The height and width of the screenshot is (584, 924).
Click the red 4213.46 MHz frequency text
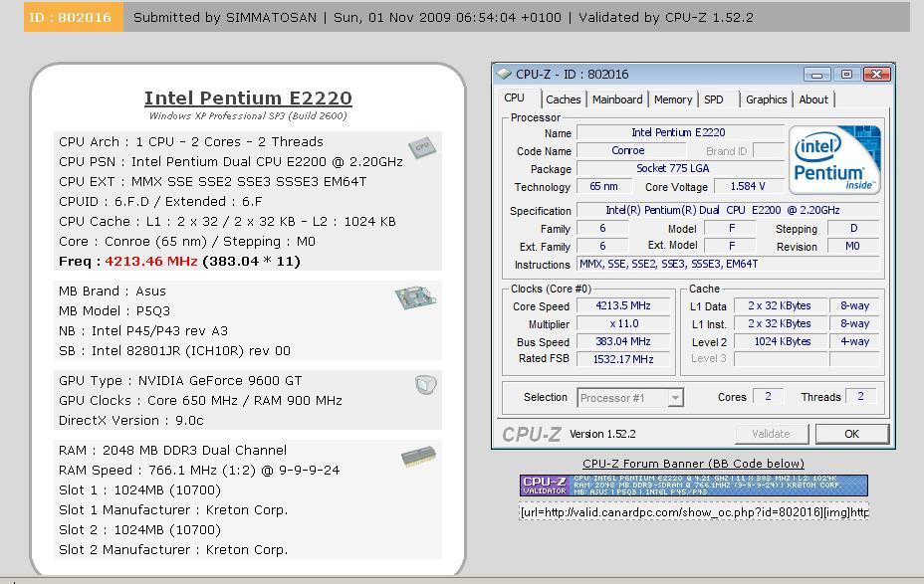coord(151,262)
